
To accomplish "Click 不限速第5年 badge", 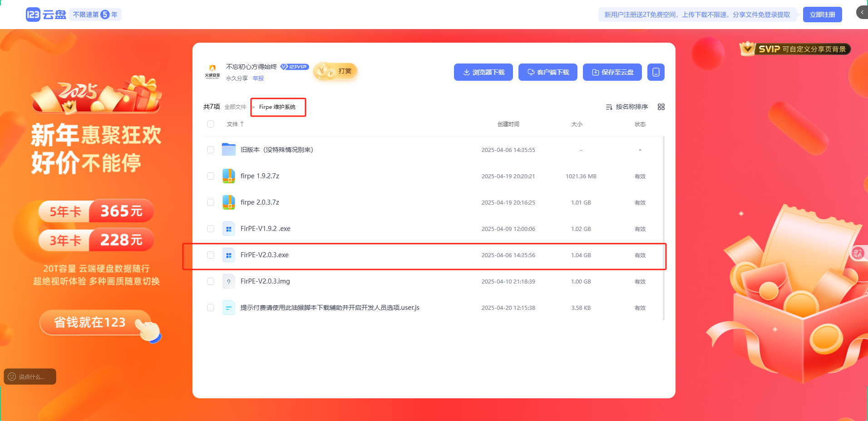I will [95, 15].
